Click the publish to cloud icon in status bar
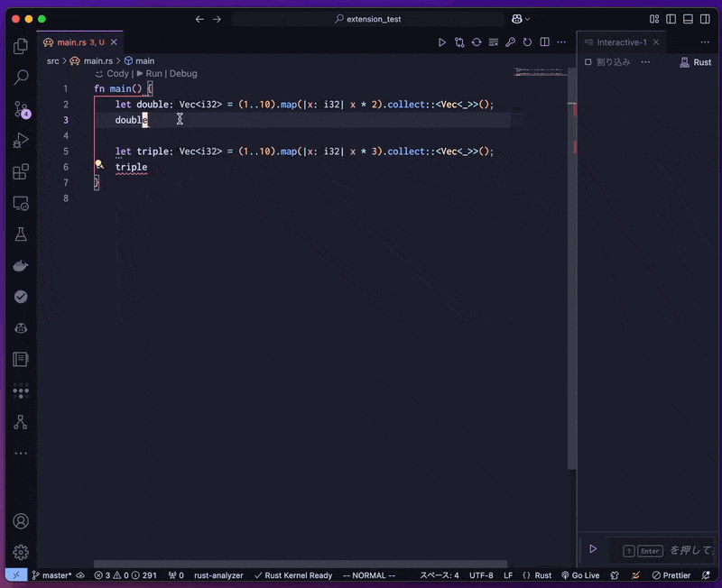722x588 pixels. pyautogui.click(x=80, y=575)
